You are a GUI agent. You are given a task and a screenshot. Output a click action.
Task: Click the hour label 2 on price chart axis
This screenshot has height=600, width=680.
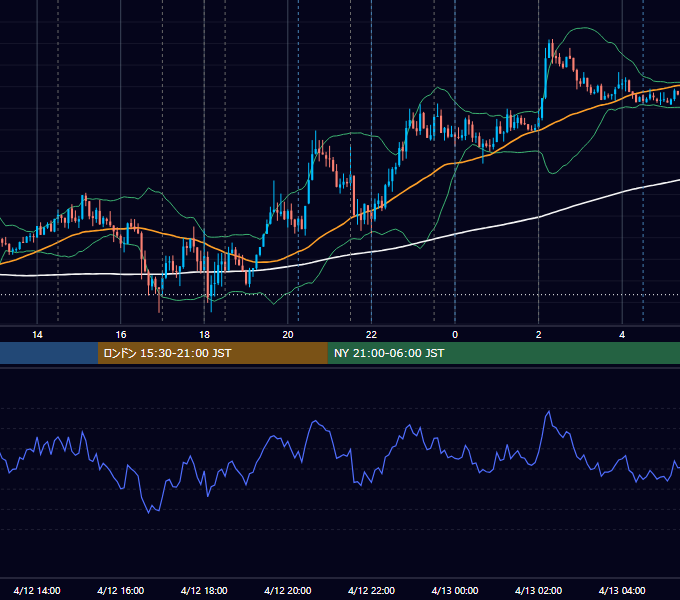coord(539,335)
